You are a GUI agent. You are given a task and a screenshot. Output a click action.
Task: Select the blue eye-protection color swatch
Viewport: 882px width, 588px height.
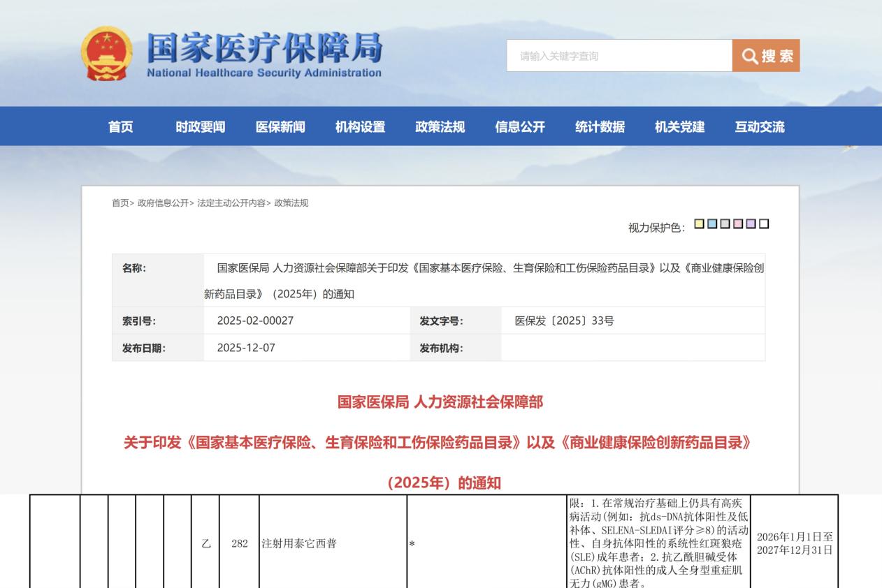point(712,224)
